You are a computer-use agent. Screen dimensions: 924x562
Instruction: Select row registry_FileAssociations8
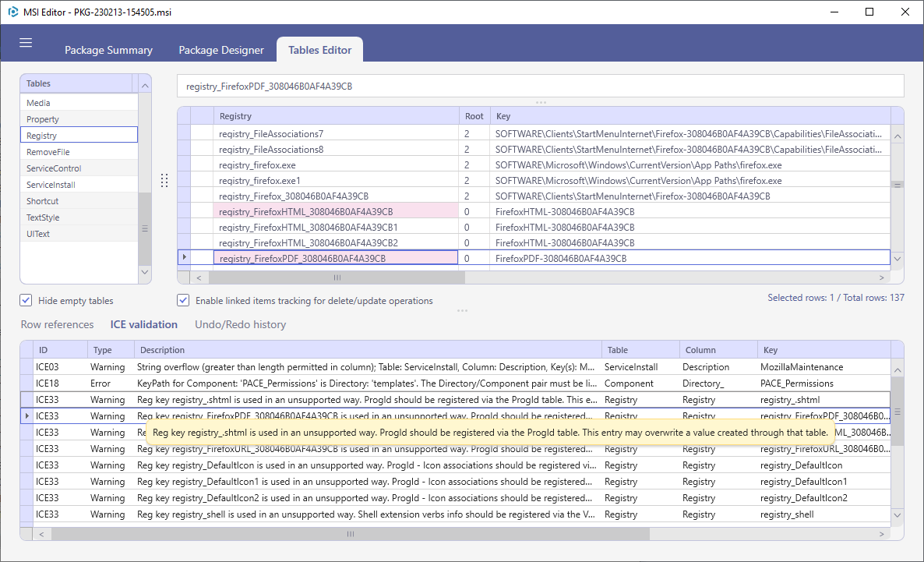(x=534, y=149)
